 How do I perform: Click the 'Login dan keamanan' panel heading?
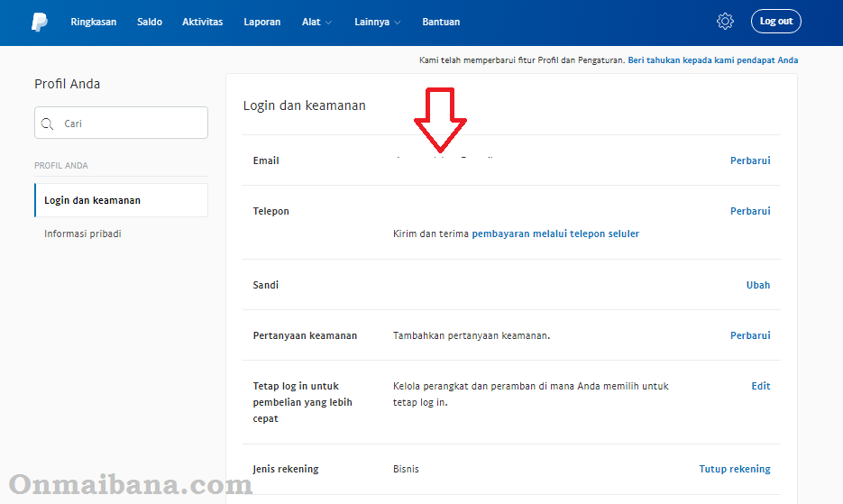click(305, 105)
